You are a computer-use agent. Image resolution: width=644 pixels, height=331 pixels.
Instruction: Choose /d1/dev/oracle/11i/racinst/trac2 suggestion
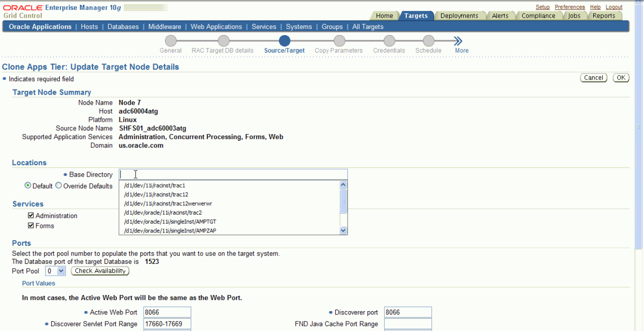pos(230,212)
